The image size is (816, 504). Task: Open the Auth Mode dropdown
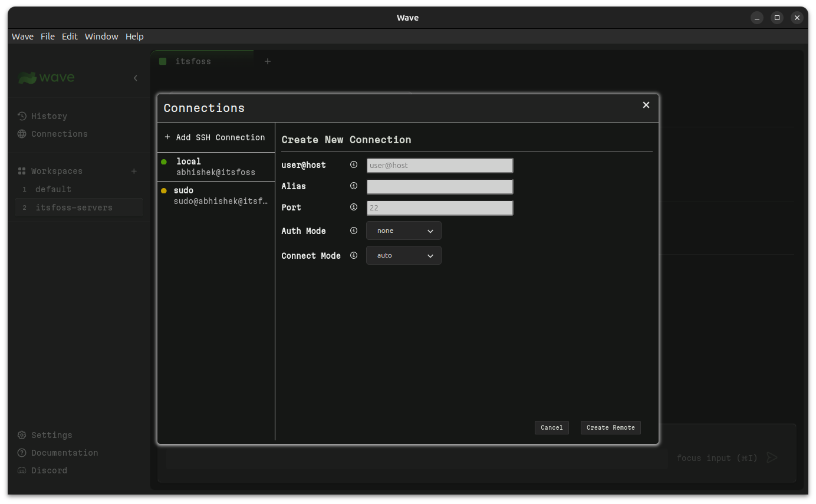tap(403, 230)
